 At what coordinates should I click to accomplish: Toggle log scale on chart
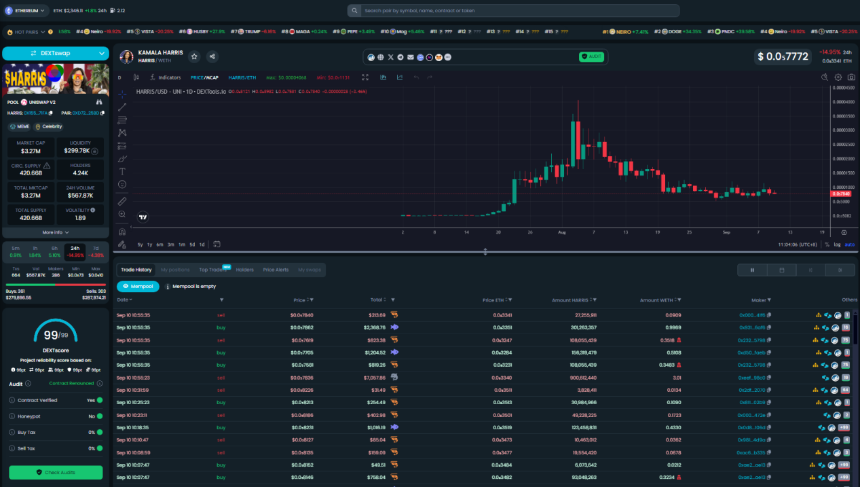(x=837, y=245)
